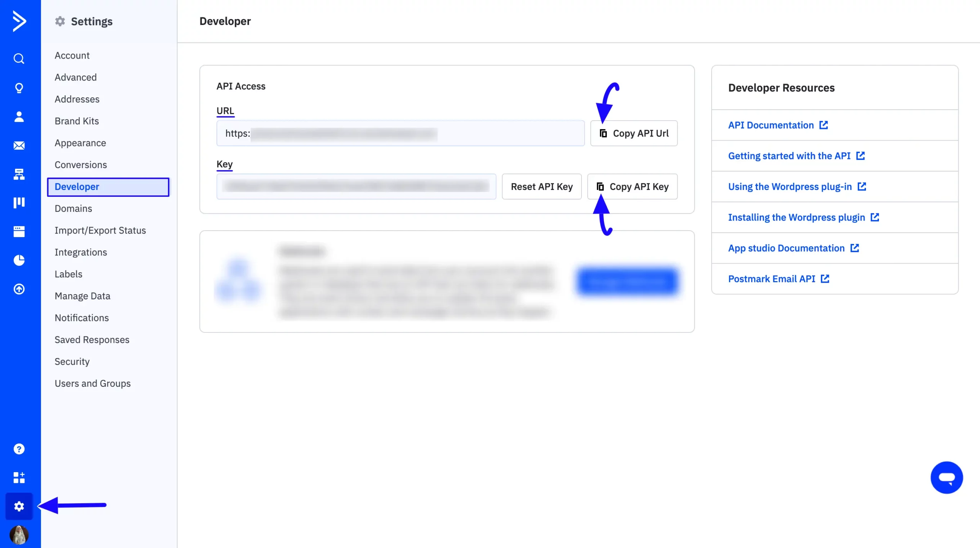Image resolution: width=980 pixels, height=548 pixels.
Task: Click external link icon beside App studio Documentation
Action: point(854,248)
